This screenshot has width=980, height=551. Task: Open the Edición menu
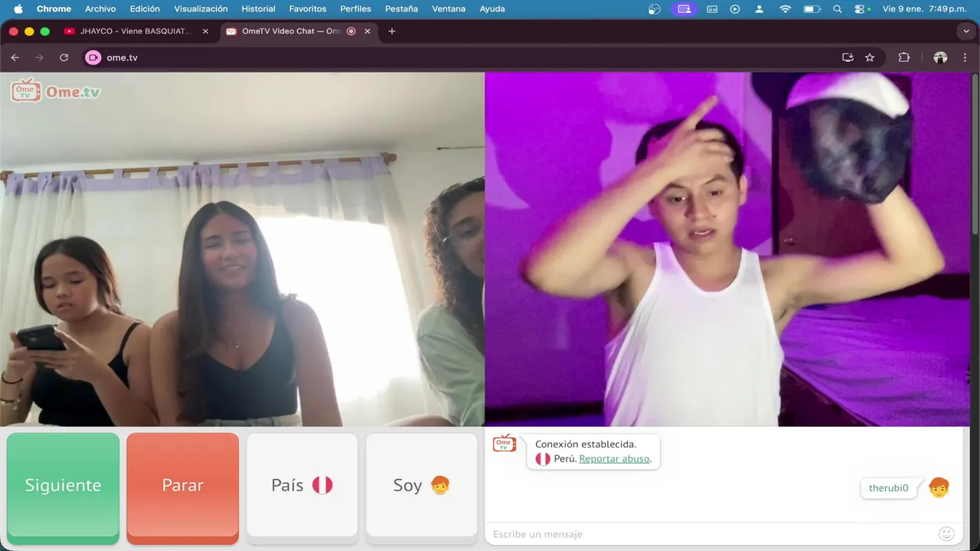click(145, 9)
